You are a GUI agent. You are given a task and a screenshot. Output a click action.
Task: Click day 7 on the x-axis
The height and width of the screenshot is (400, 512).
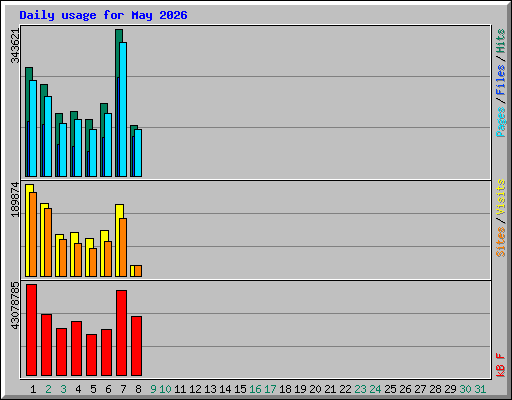pos(123,389)
